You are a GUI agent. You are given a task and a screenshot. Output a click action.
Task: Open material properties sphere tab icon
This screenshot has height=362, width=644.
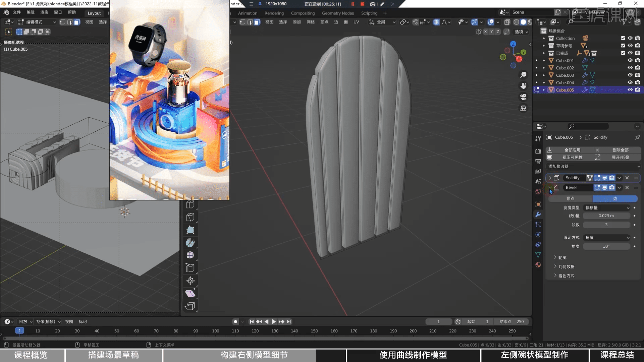(x=538, y=264)
